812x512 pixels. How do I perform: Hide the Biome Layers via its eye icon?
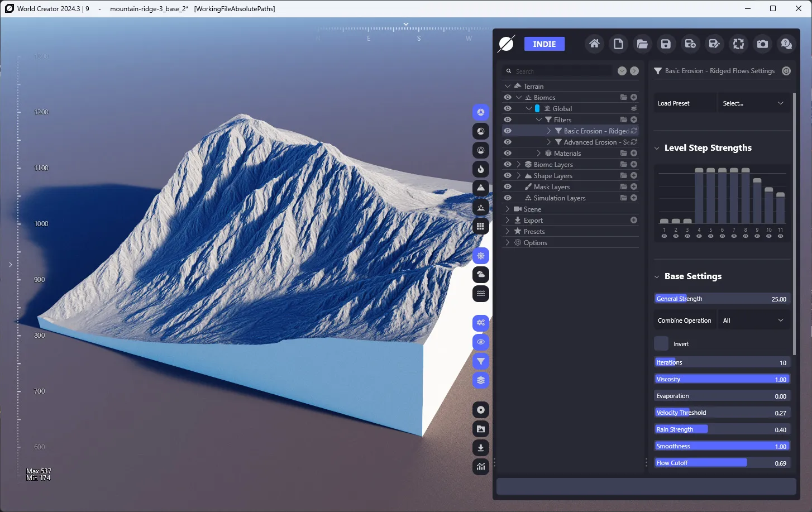pos(508,164)
